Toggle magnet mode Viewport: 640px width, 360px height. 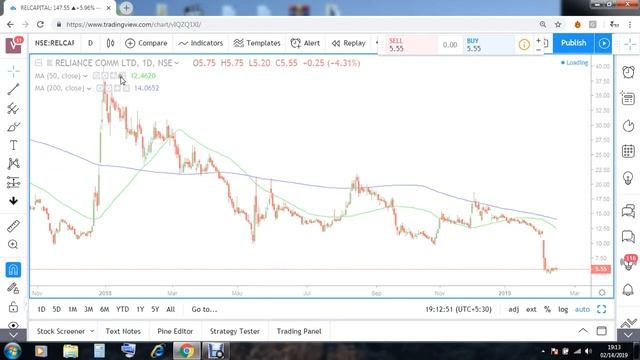pyautogui.click(x=13, y=270)
